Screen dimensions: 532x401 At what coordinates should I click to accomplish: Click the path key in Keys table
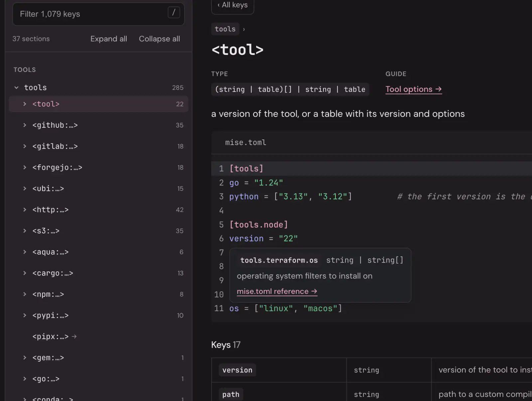(231, 394)
